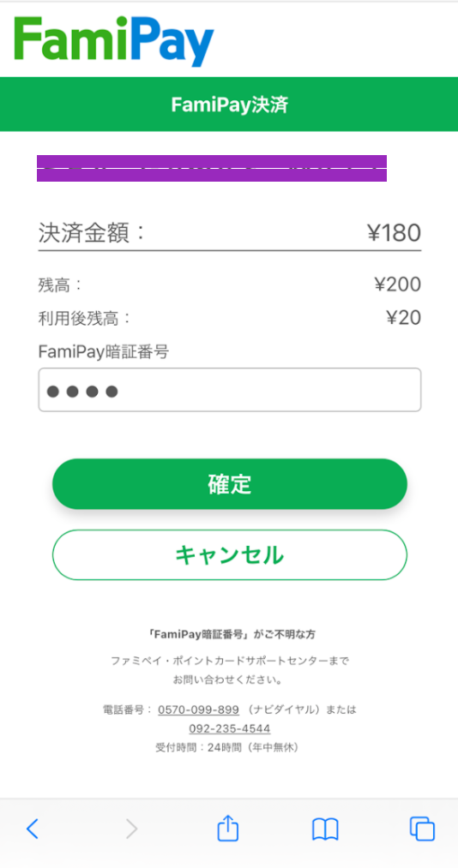Screen dimensions: 458x868
Task: Select the 決済金額 ¥180 amount
Action: pos(394,233)
